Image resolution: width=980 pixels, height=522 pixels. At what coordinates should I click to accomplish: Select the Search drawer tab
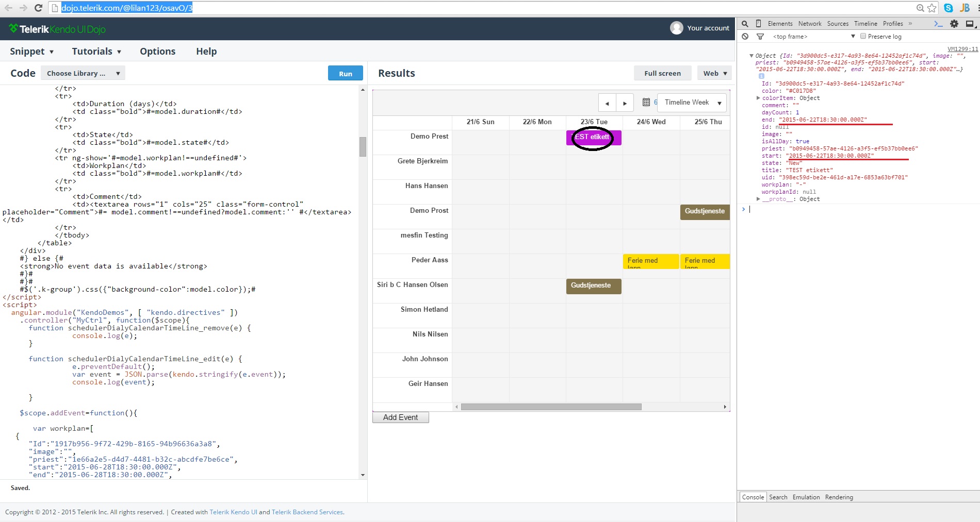(x=778, y=497)
